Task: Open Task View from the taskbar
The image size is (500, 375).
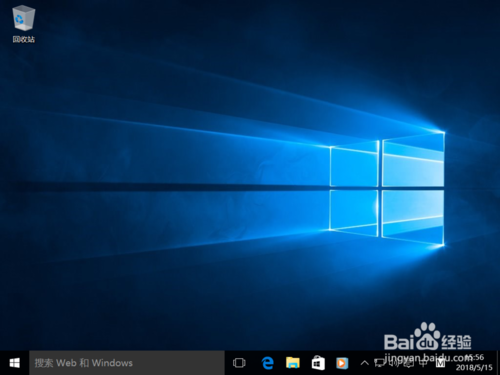Action: [x=239, y=363]
